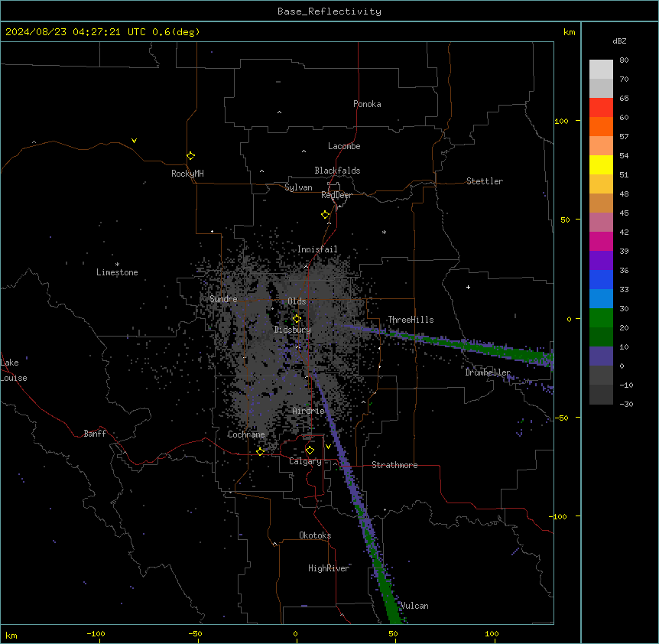This screenshot has height=644, width=659.
Task: Click the Base_Reflectivity title text
Action: point(329,11)
